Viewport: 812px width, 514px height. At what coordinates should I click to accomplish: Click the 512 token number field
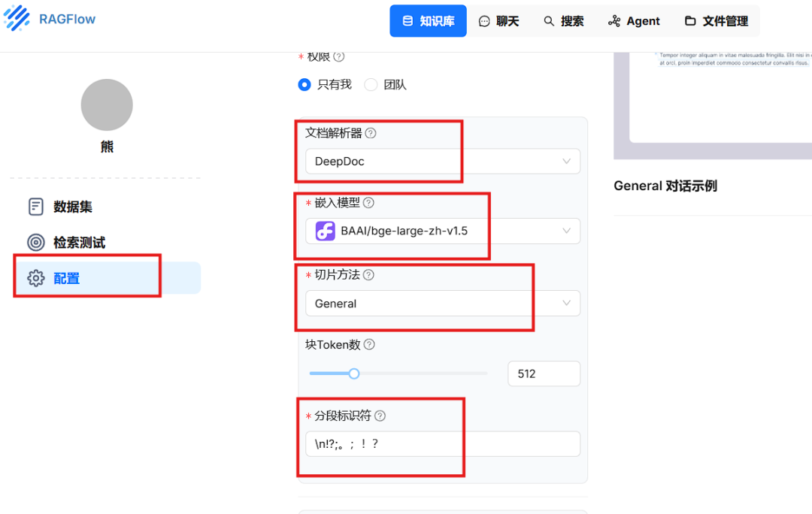click(544, 373)
